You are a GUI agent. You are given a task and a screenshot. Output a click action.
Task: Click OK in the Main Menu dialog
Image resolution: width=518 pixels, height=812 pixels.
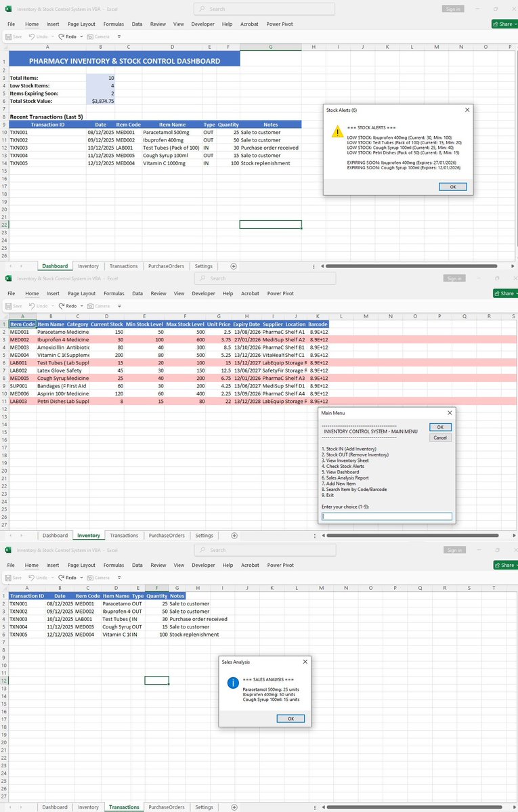click(440, 427)
